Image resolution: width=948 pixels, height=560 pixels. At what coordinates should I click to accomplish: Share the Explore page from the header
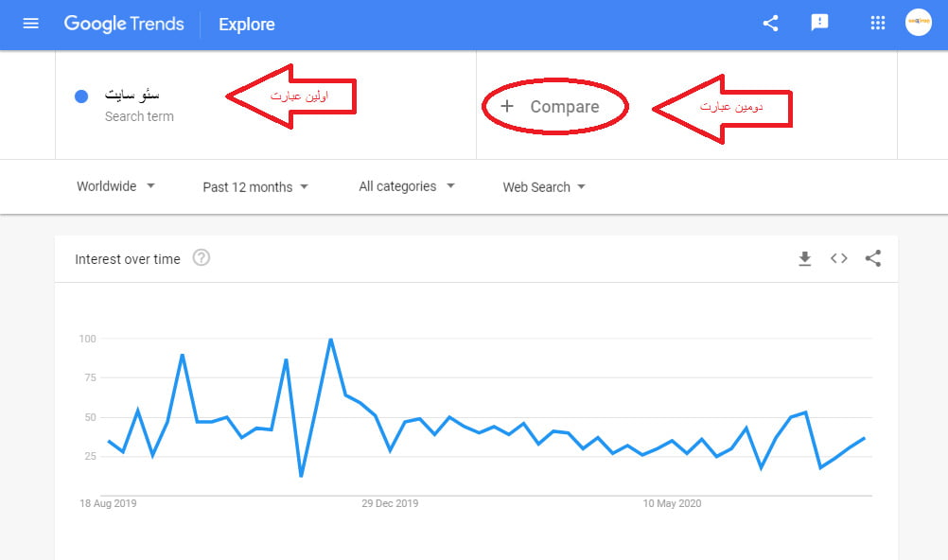[770, 24]
